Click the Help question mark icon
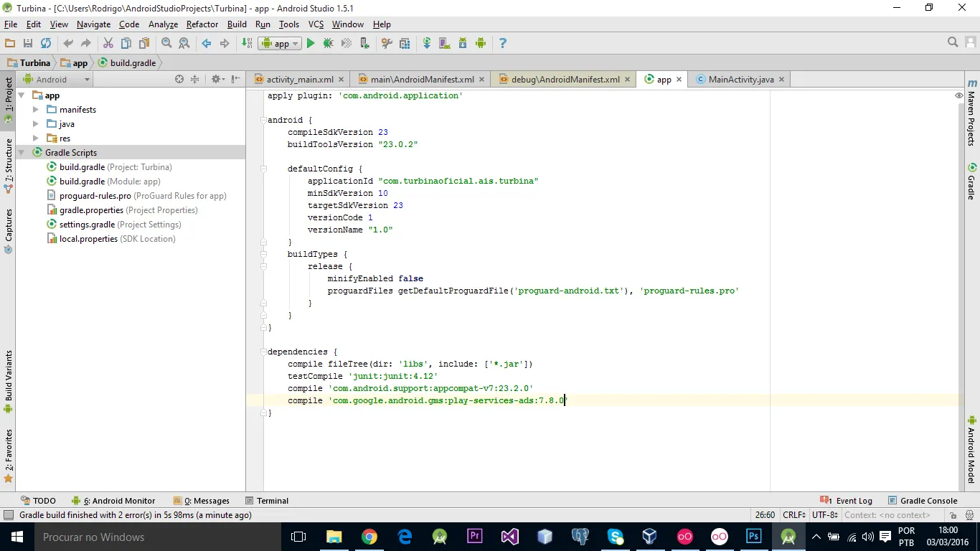980x551 pixels. 502,44
